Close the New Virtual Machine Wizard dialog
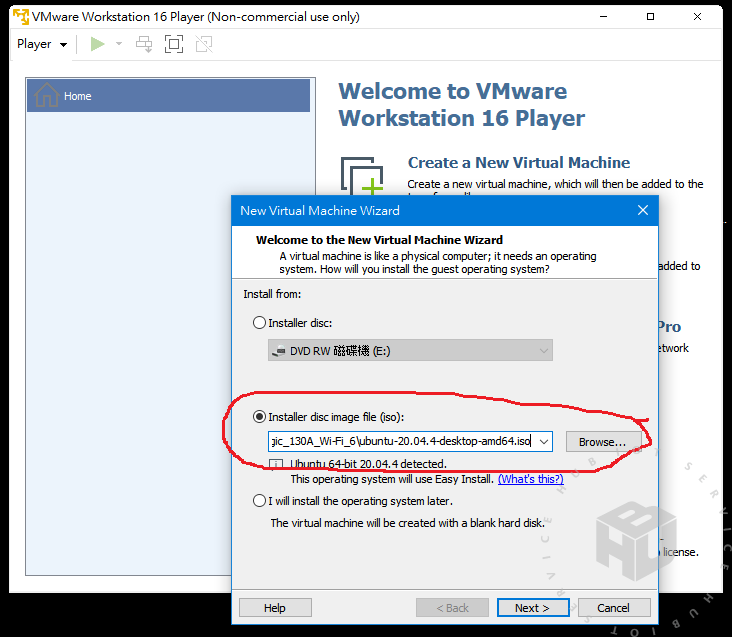732x637 pixels. [x=643, y=210]
